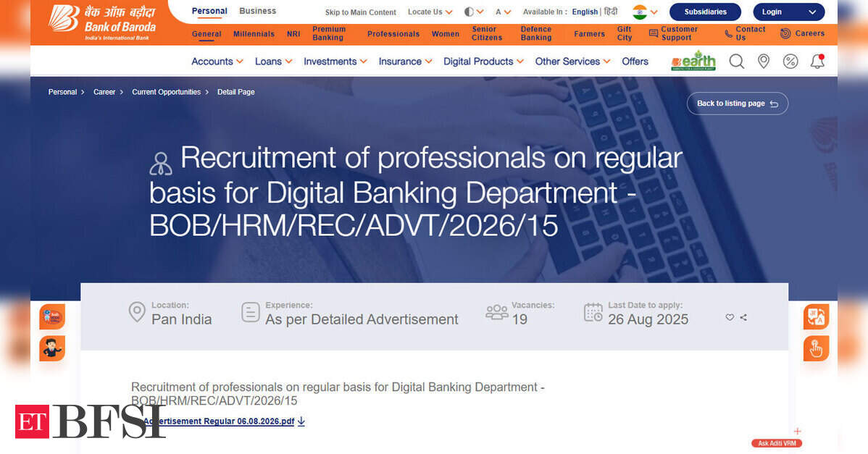The width and height of the screenshot is (868, 454).
Task: Click the download arrow beside the PDF
Action: pos(301,421)
